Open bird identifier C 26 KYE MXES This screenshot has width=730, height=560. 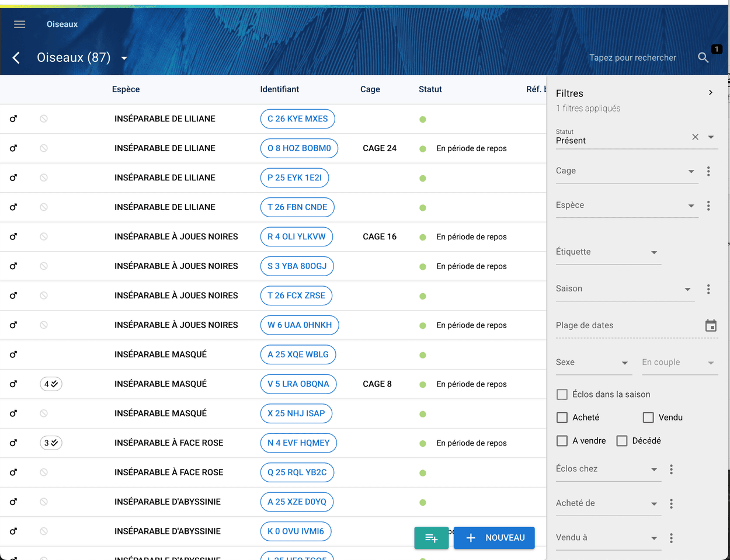297,119
